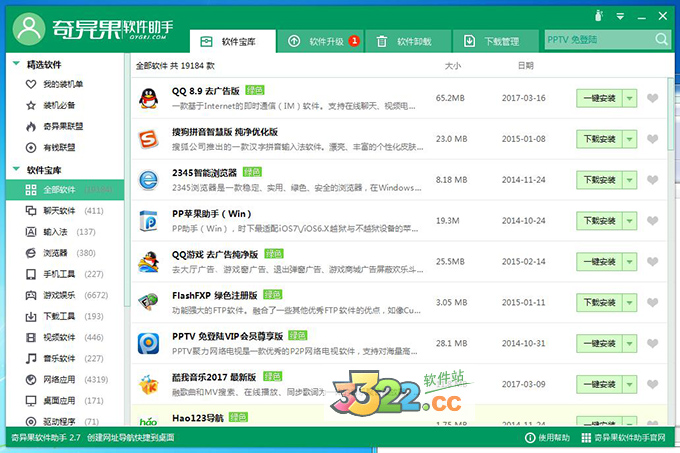The image size is (680, 453).
Task: Click the QQ penguin app icon
Action: pyautogui.click(x=148, y=98)
